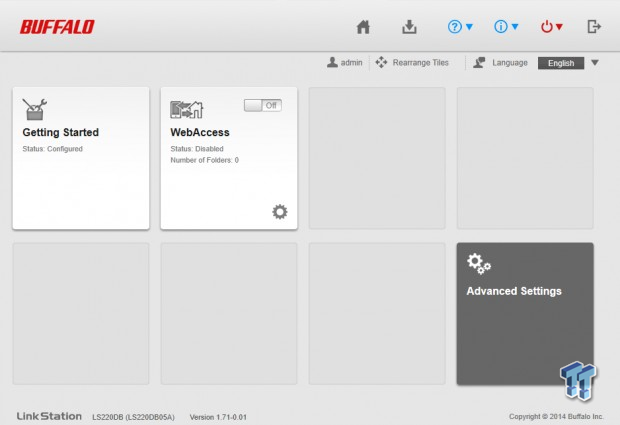Click Copyright 2014 Buffalo Inc. text
This screenshot has width=620, height=425.
pyautogui.click(x=556, y=417)
